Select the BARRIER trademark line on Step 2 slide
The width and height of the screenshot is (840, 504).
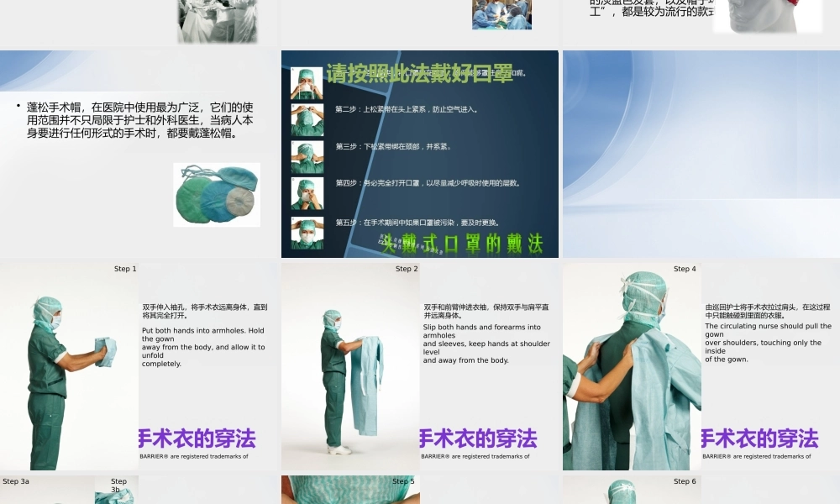475,458
